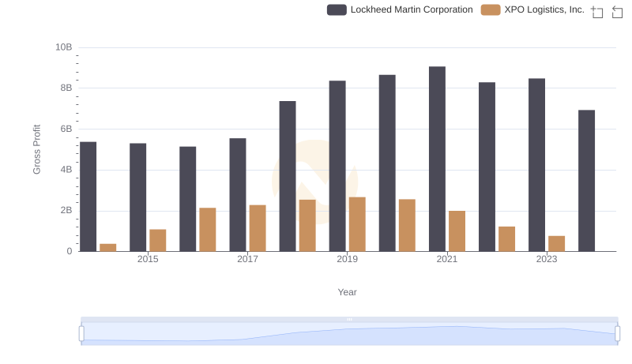Click the 2023 x-axis label
The image size is (632, 364).
(547, 259)
